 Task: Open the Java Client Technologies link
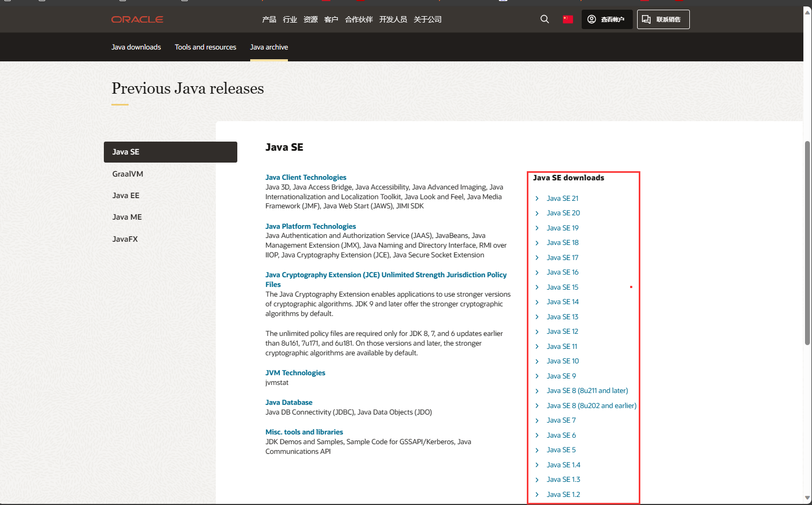(306, 177)
